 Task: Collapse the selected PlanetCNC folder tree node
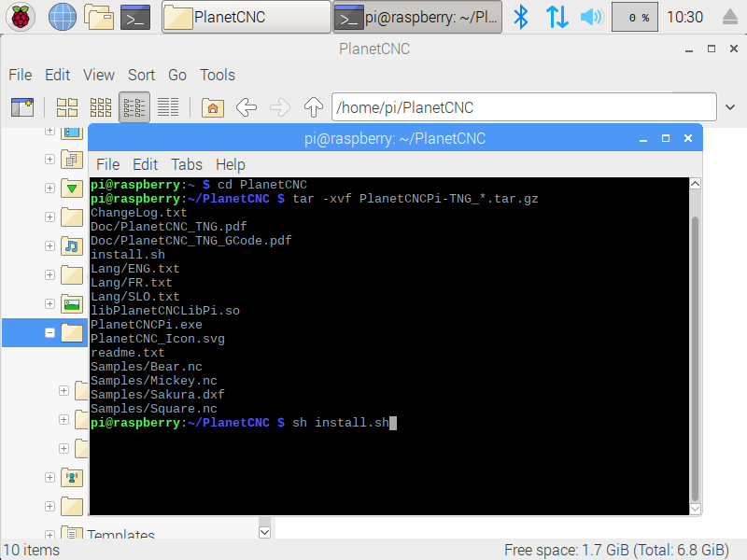click(x=49, y=332)
